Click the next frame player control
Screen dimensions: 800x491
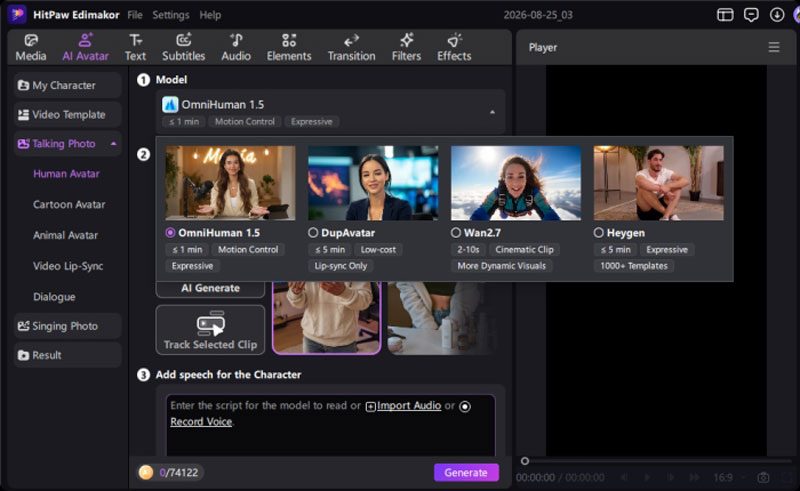point(671,477)
